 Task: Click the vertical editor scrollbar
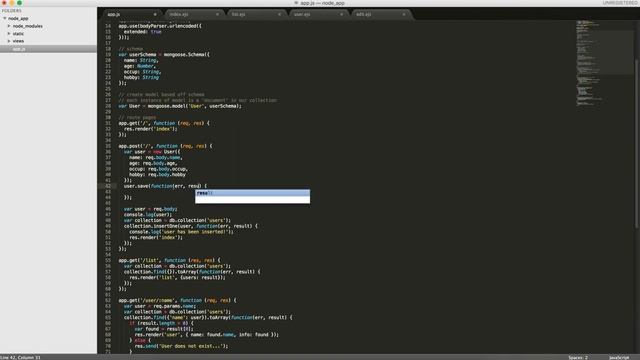click(x=636, y=143)
